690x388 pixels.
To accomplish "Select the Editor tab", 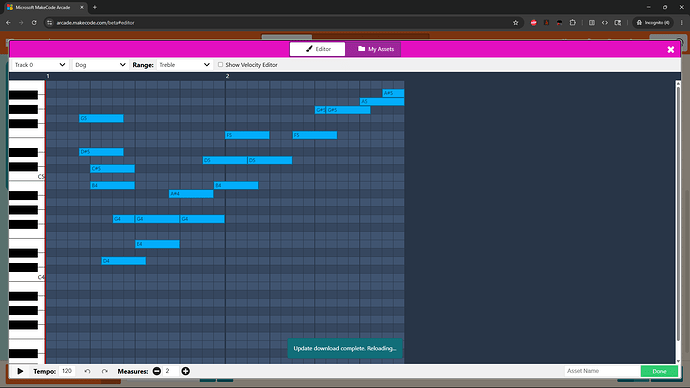I will [317, 49].
